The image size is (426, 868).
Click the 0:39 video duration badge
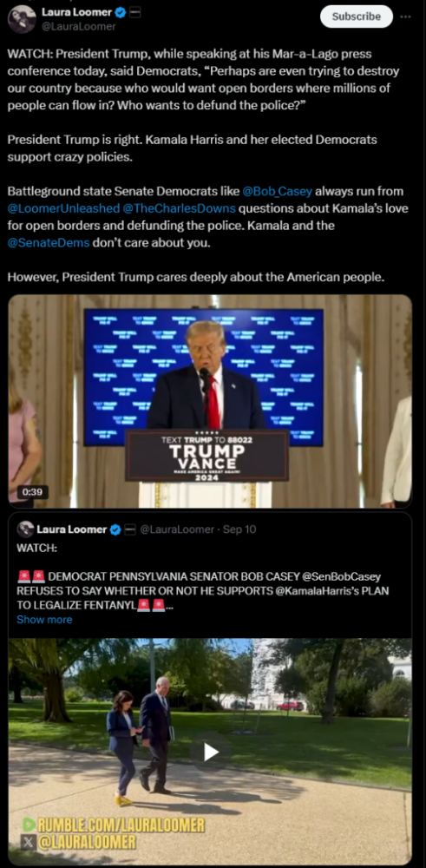pos(32,492)
